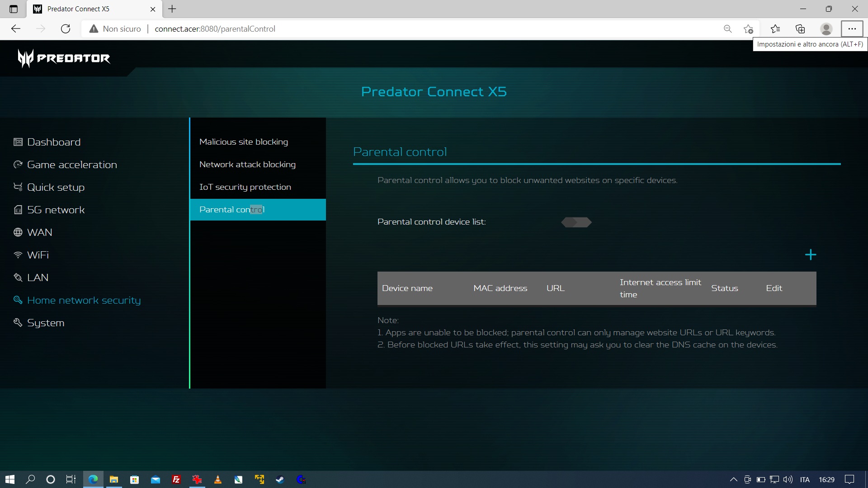The width and height of the screenshot is (868, 488).
Task: Toggle the Parental control device list switch
Action: coord(576,222)
